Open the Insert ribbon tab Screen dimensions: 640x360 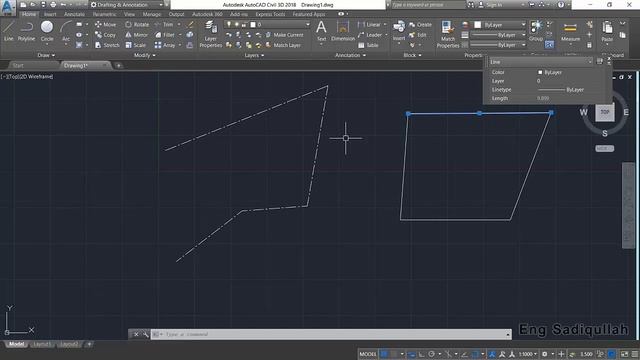click(x=50, y=14)
